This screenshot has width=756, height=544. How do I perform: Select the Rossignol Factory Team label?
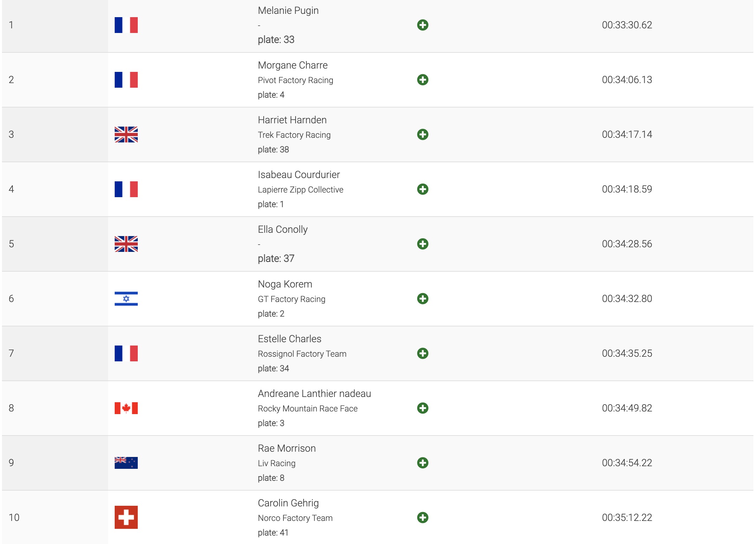(302, 353)
